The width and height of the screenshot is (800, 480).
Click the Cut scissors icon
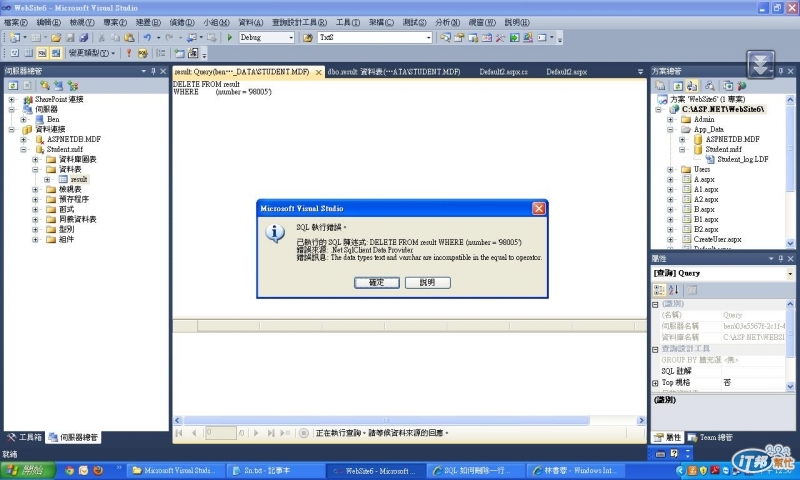[101, 37]
